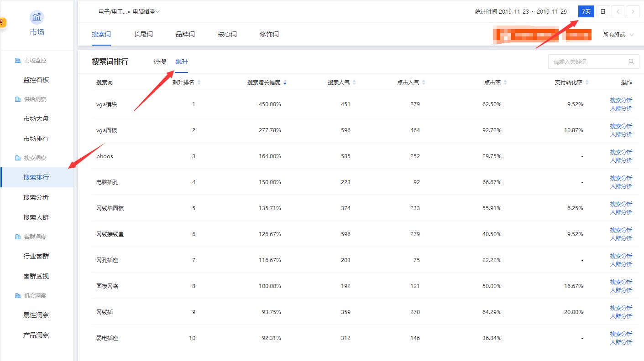Viewport: 644px width, 361px height.
Task: Sort by 搜索增长幅度 sort arrows
Action: point(285,83)
